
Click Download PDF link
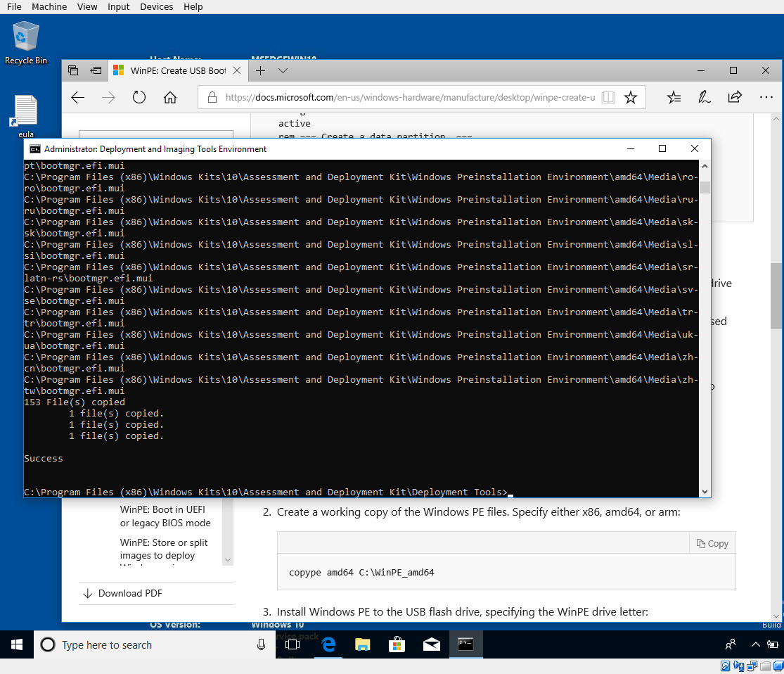pyautogui.click(x=130, y=593)
